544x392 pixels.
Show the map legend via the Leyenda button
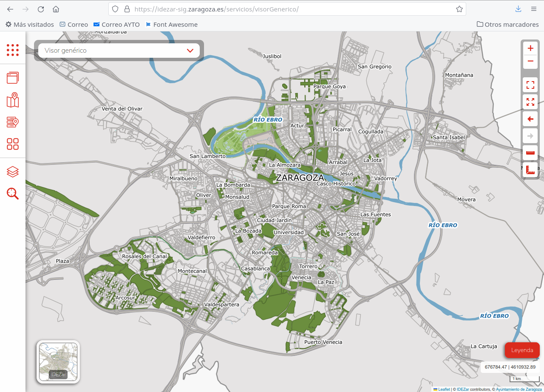click(x=522, y=350)
